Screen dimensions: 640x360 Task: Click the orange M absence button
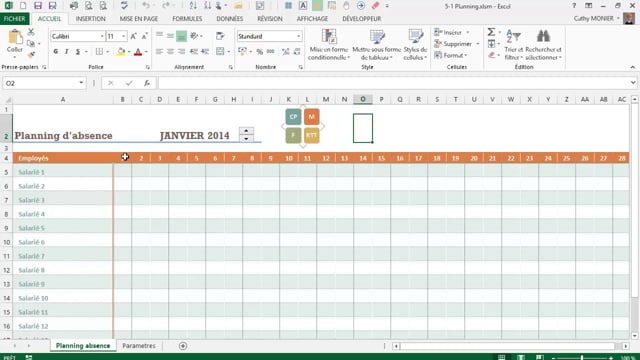[x=311, y=117]
